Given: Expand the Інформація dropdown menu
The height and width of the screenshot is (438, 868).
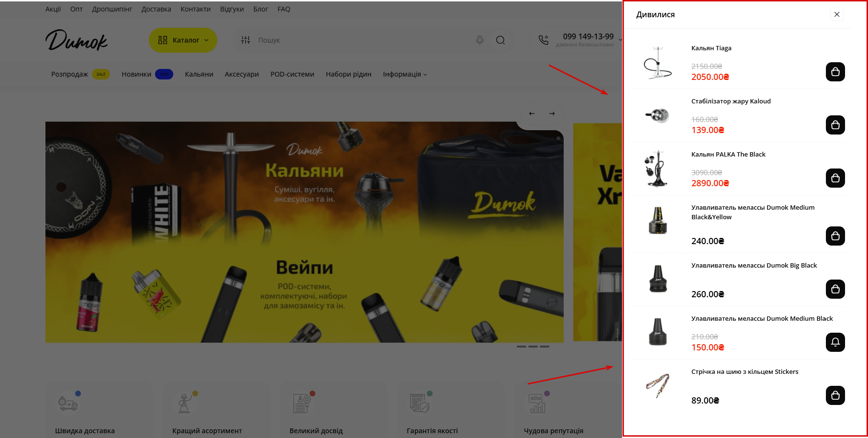Looking at the screenshot, I should point(405,74).
